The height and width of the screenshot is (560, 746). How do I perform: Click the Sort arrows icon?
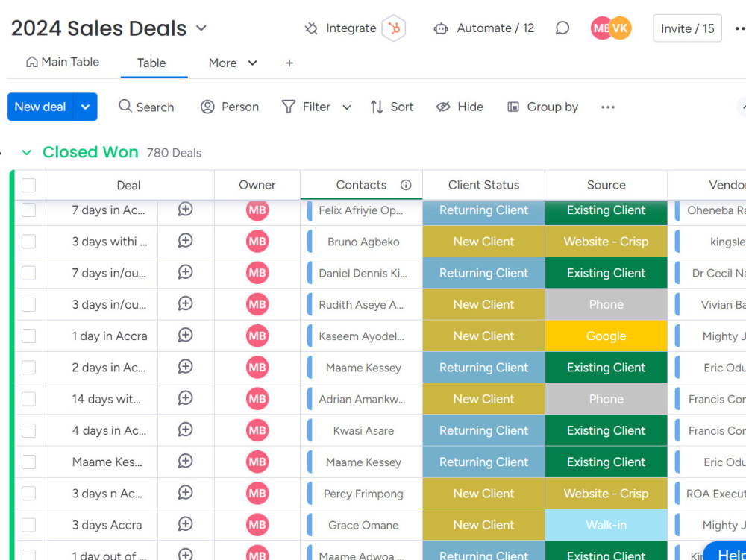[x=377, y=107]
